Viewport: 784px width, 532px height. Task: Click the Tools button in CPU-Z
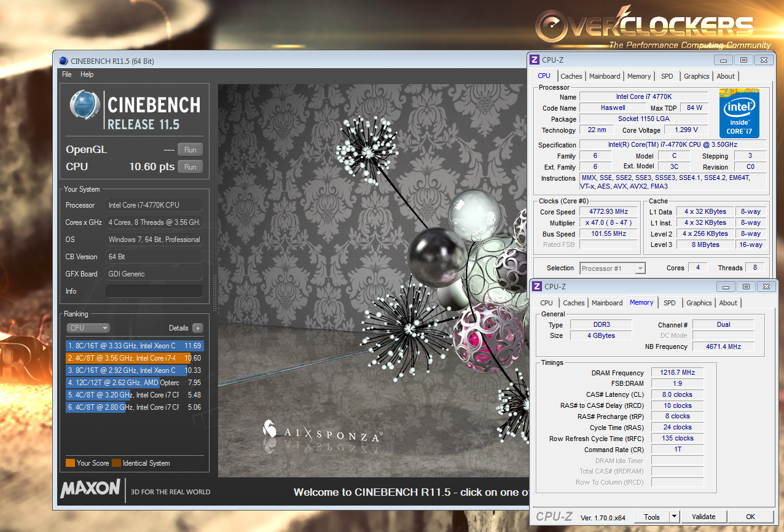click(652, 517)
